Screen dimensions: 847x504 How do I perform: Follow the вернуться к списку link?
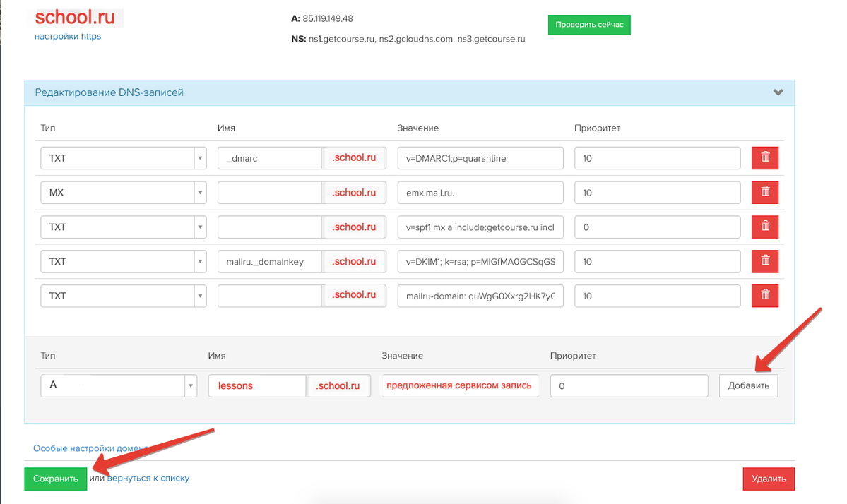point(148,478)
